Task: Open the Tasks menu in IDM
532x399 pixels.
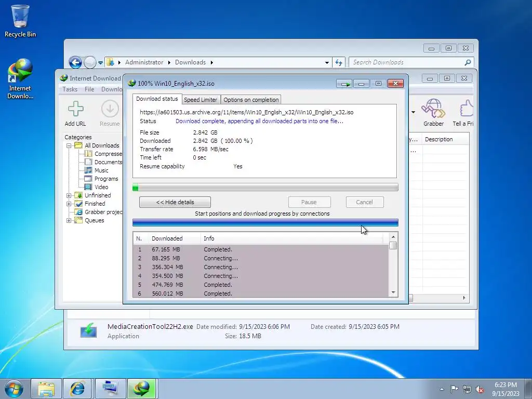Action: tap(70, 89)
